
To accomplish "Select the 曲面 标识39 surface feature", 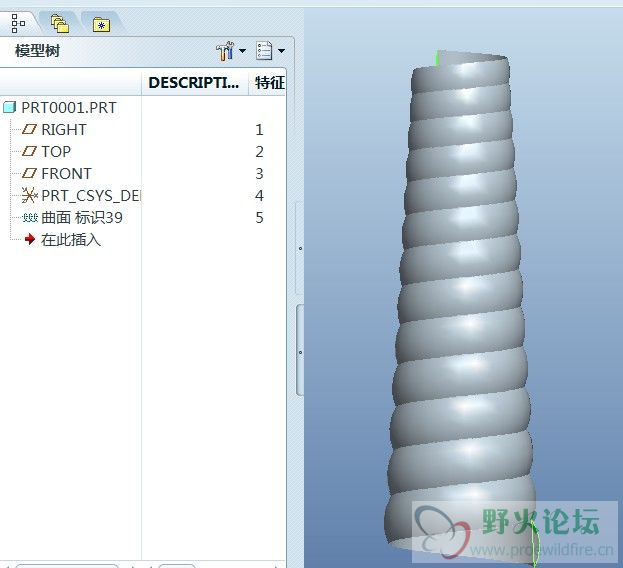I will point(82,218).
